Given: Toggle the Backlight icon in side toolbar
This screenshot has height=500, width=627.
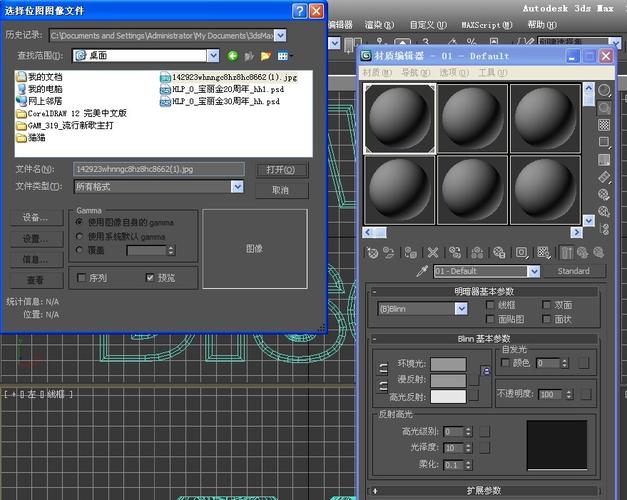Looking at the screenshot, I should [604, 108].
